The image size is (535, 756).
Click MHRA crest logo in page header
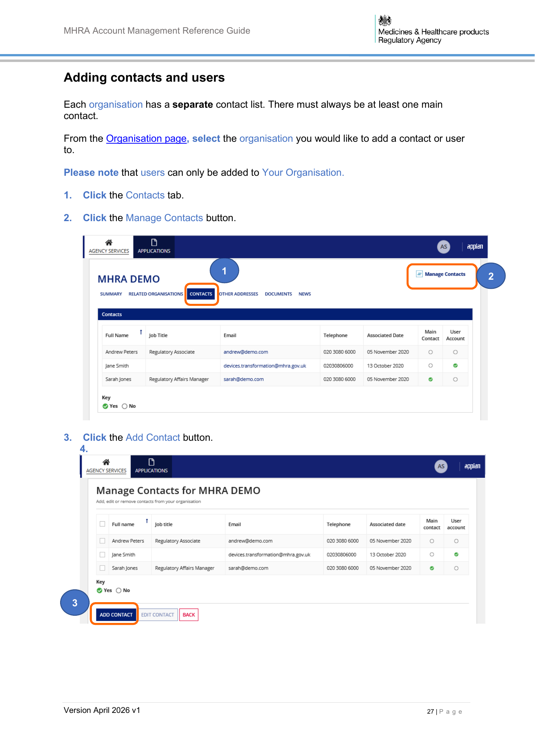coord(385,20)
